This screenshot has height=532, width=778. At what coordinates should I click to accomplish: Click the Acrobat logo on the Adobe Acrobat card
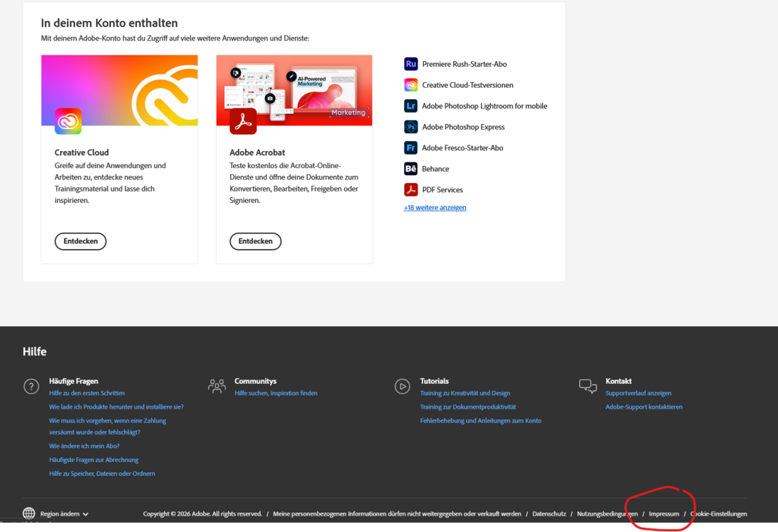[x=243, y=120]
